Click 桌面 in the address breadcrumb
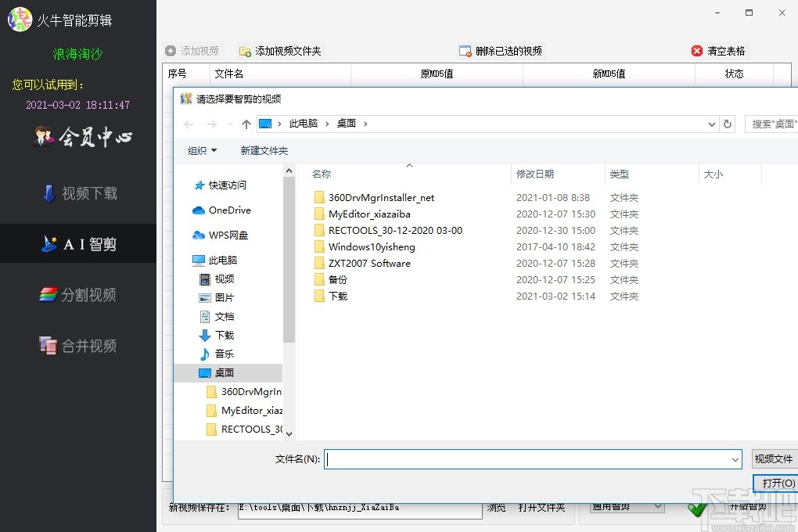Viewport: 798px width, 532px height. pyautogui.click(x=346, y=123)
